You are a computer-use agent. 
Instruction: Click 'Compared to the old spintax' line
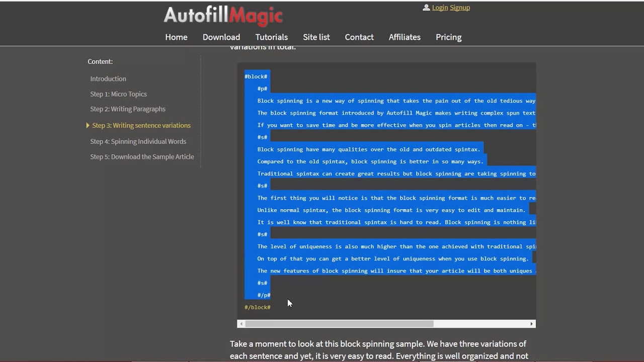pyautogui.click(x=370, y=161)
